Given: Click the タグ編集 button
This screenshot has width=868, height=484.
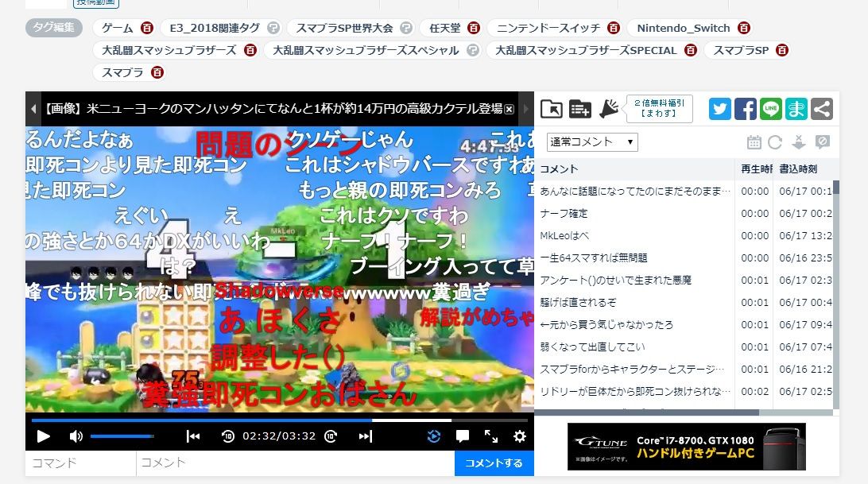Looking at the screenshot, I should 54,27.
